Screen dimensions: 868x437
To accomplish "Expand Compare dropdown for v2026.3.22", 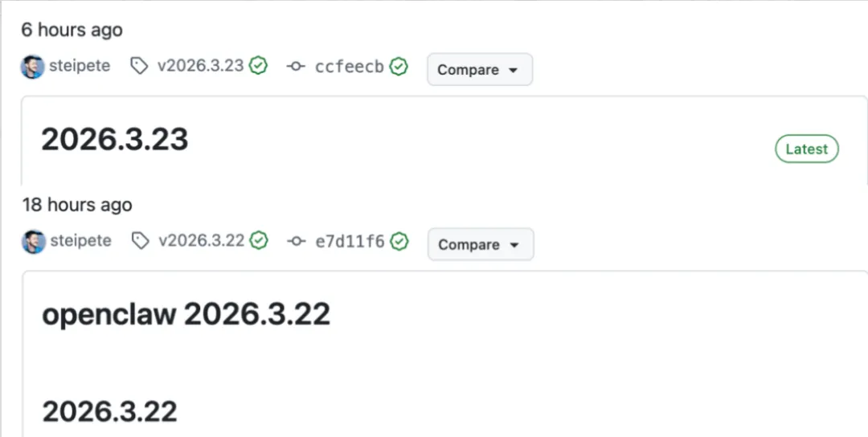I will pyautogui.click(x=481, y=244).
